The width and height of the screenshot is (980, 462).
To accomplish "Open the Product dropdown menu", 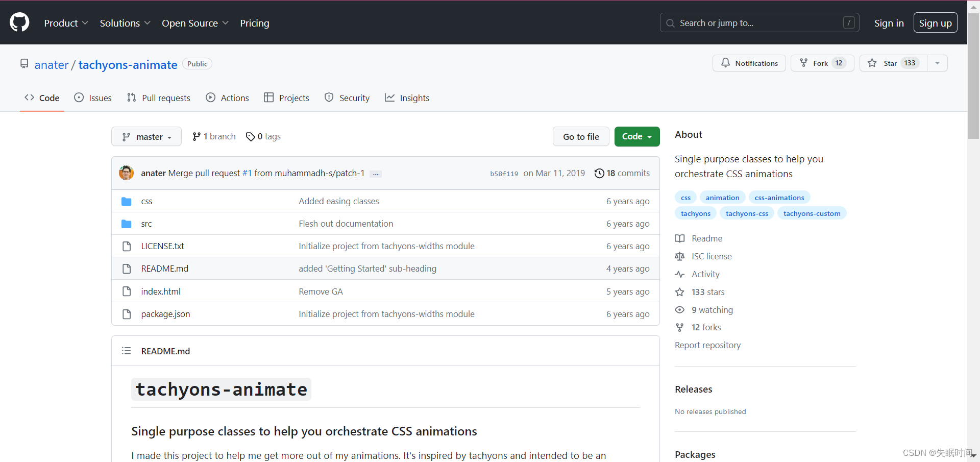I will [x=66, y=23].
